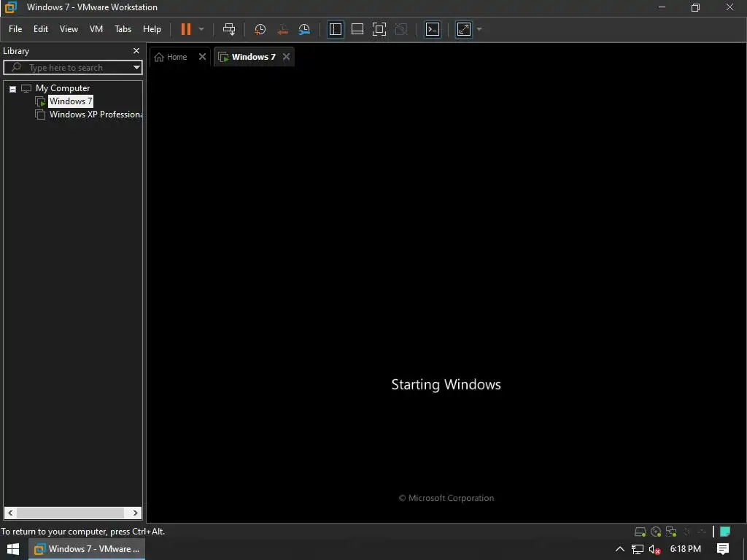Open the network tray icon
747x560 pixels.
pos(638,549)
